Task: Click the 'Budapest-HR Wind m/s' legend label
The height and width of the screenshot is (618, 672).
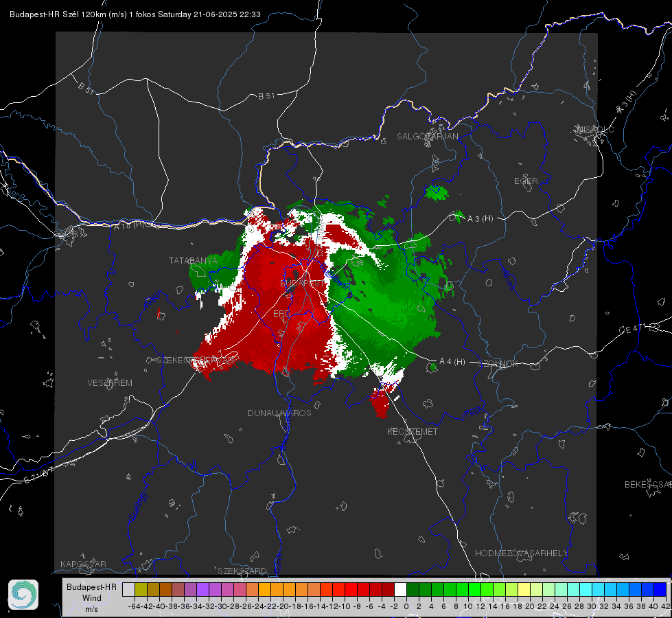Action: click(92, 597)
